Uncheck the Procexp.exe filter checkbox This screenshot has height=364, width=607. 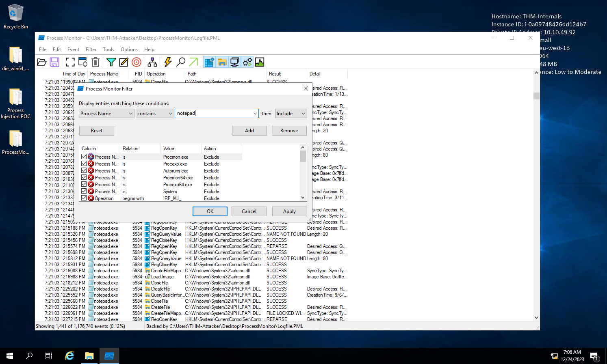[84, 164]
